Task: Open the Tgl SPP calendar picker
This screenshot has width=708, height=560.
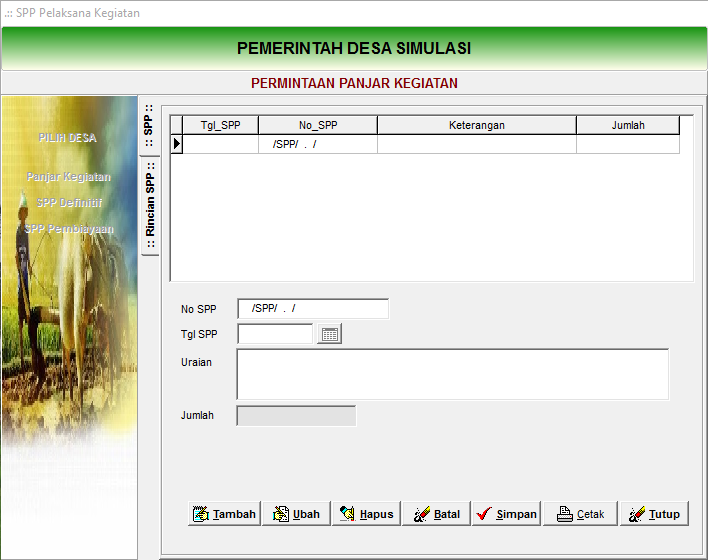Action: tap(330, 334)
